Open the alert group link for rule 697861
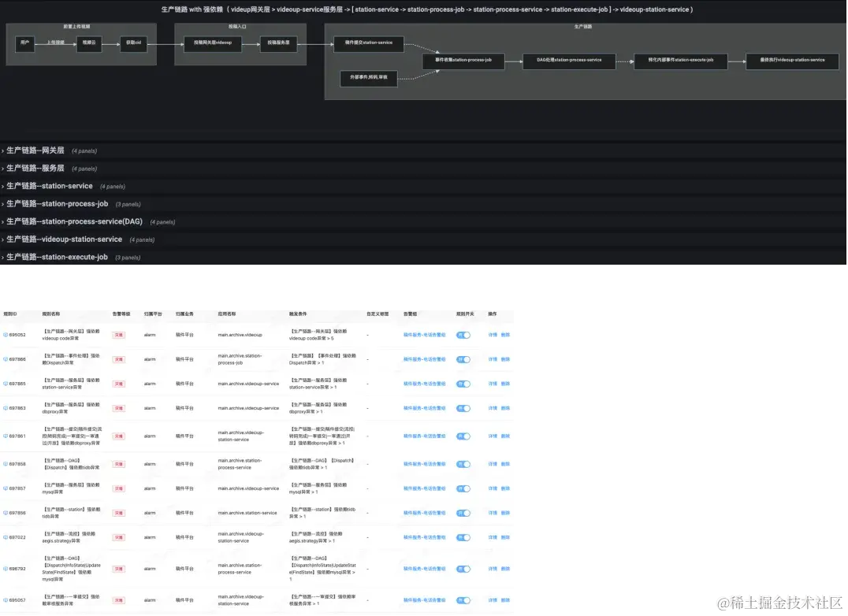Screen dimensions: 848x616 (425, 436)
